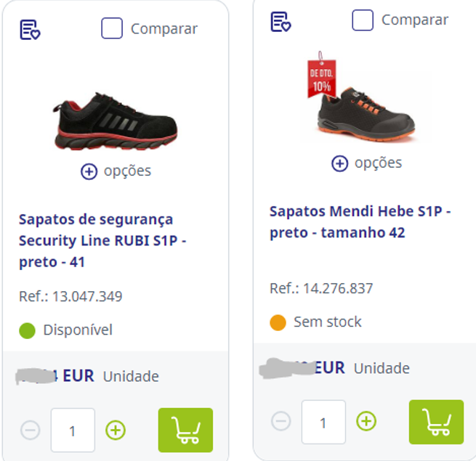Expand opções for Mendi Hebe shoes
Viewport: 476px width, 461px height.
(367, 163)
